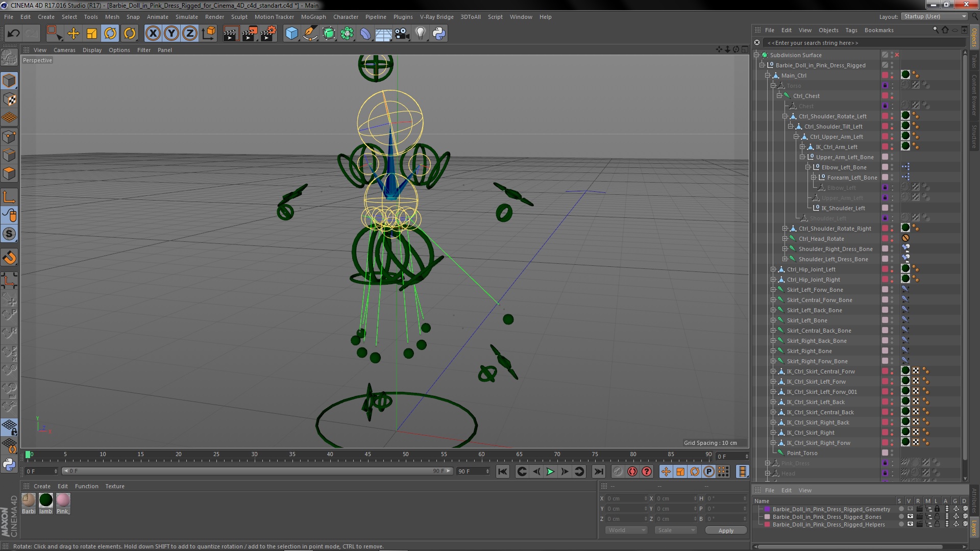Open material manager Texture menu

click(x=115, y=486)
